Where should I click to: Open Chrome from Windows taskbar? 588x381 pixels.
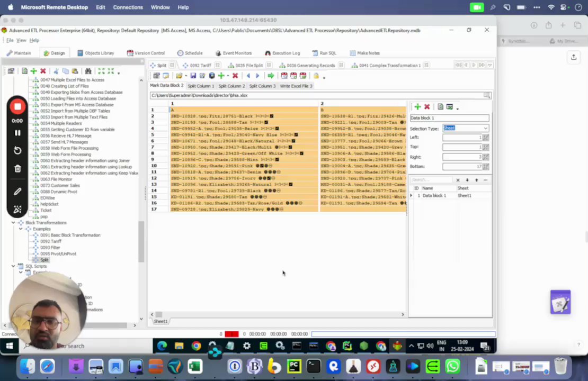(x=196, y=346)
